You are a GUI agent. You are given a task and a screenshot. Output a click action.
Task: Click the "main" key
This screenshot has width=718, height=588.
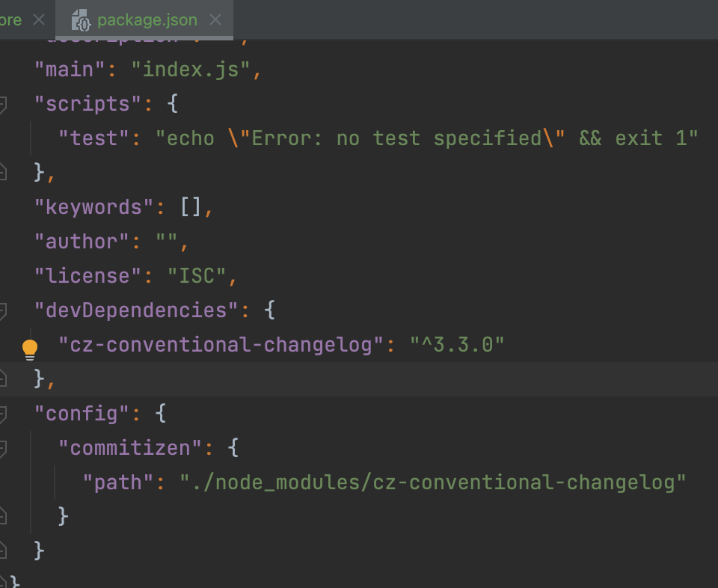click(70, 70)
